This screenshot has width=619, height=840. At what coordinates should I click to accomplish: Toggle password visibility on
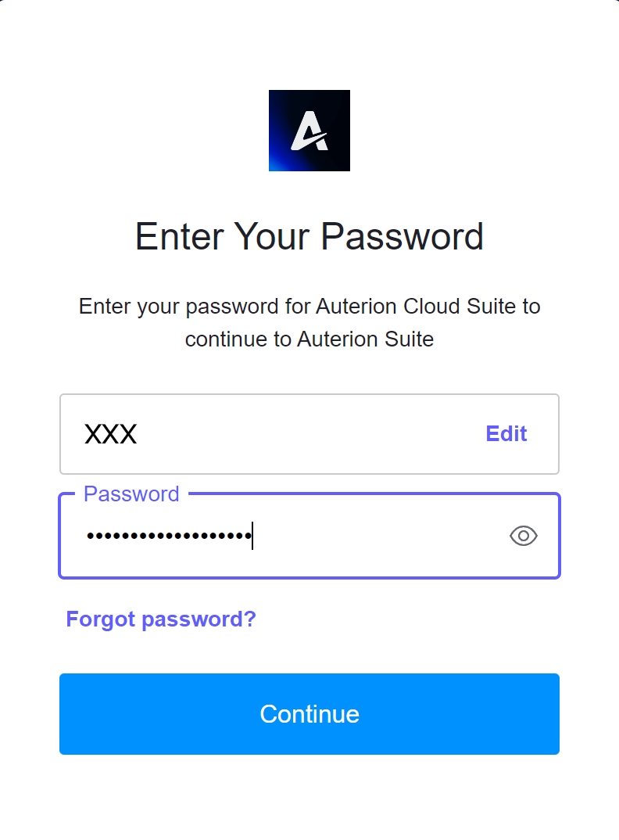(x=523, y=536)
